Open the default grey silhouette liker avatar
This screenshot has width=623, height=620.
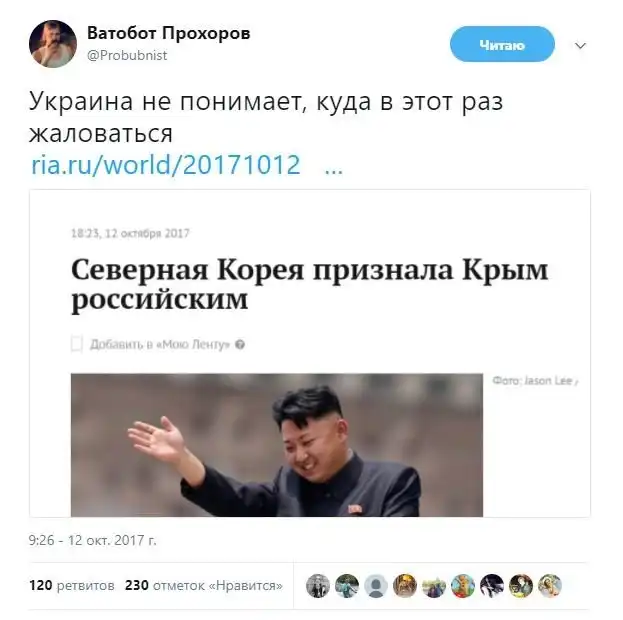coord(376,586)
